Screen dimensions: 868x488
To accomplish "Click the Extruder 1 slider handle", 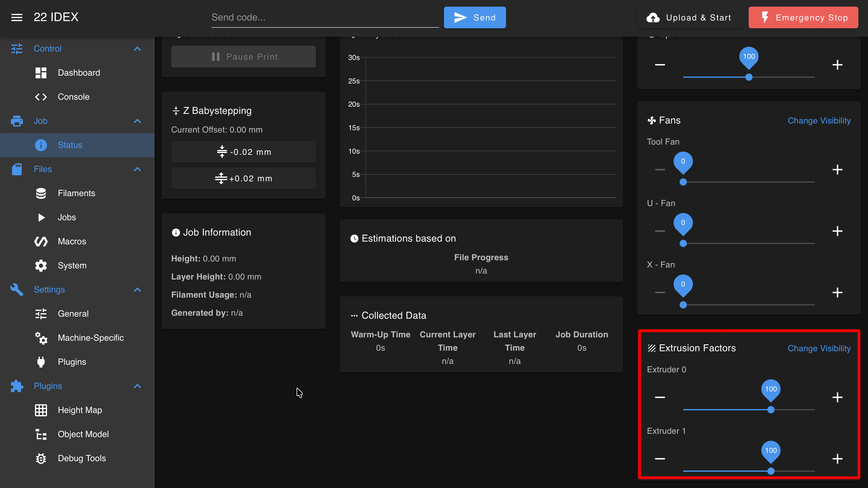I will tap(771, 471).
